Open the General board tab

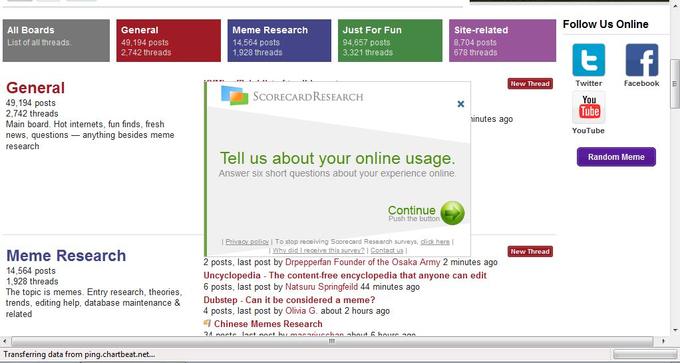[168, 40]
